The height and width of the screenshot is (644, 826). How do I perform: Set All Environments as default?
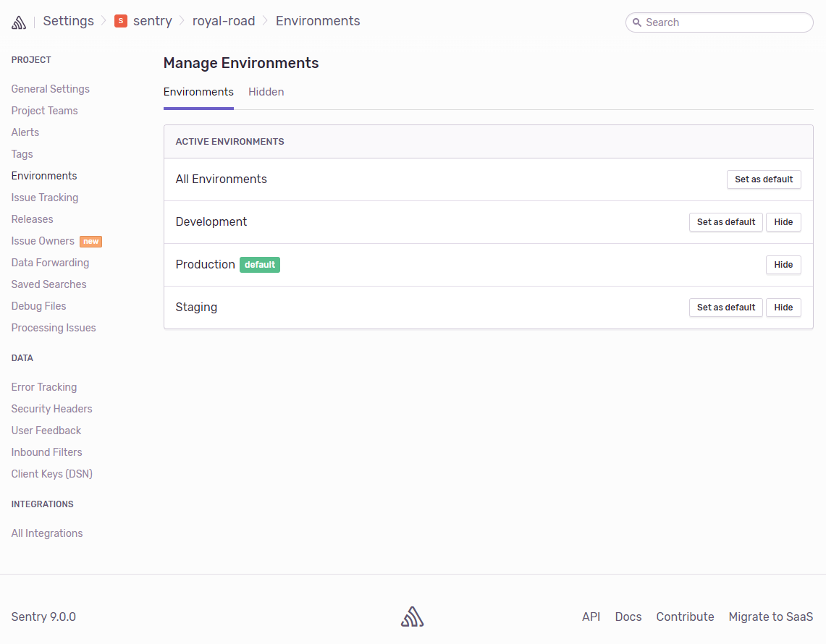tap(764, 179)
